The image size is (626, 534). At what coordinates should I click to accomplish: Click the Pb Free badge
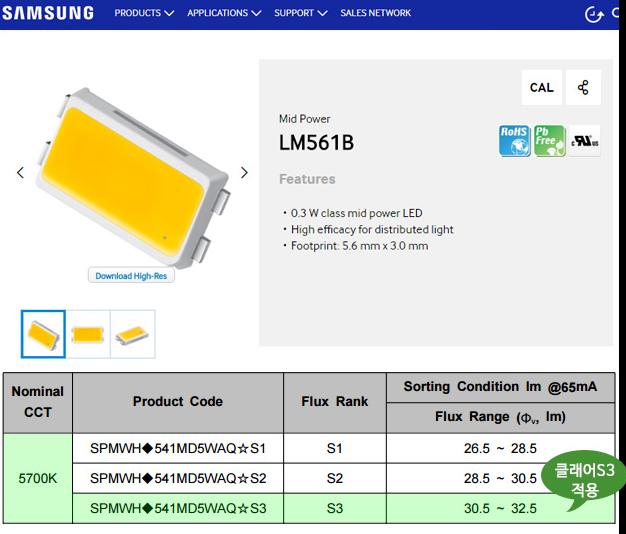pos(550,140)
